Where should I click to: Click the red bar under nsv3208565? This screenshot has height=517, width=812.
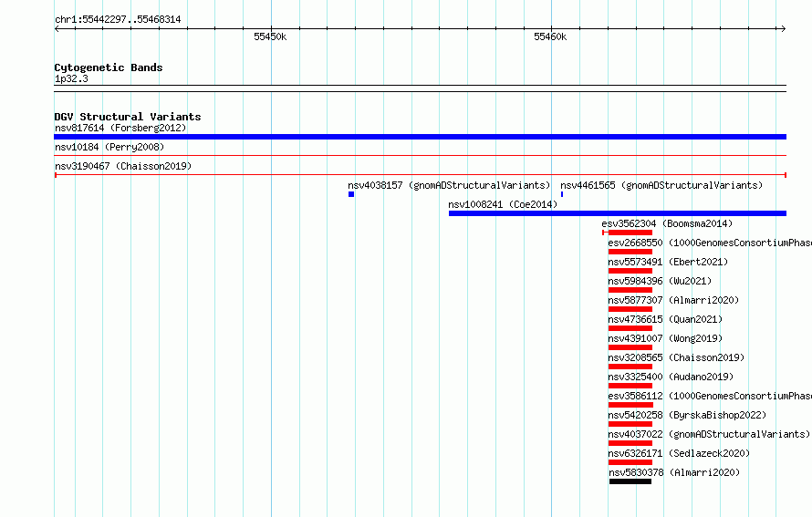(x=630, y=367)
